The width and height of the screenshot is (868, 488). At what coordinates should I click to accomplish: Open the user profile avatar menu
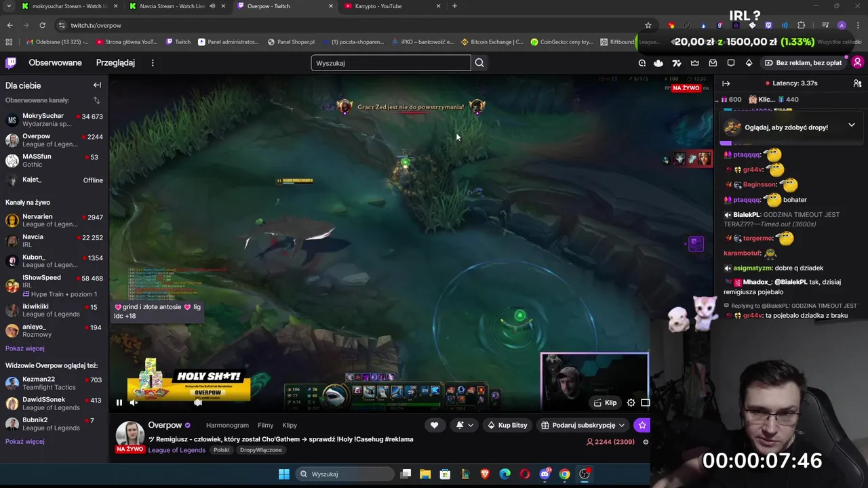857,63
